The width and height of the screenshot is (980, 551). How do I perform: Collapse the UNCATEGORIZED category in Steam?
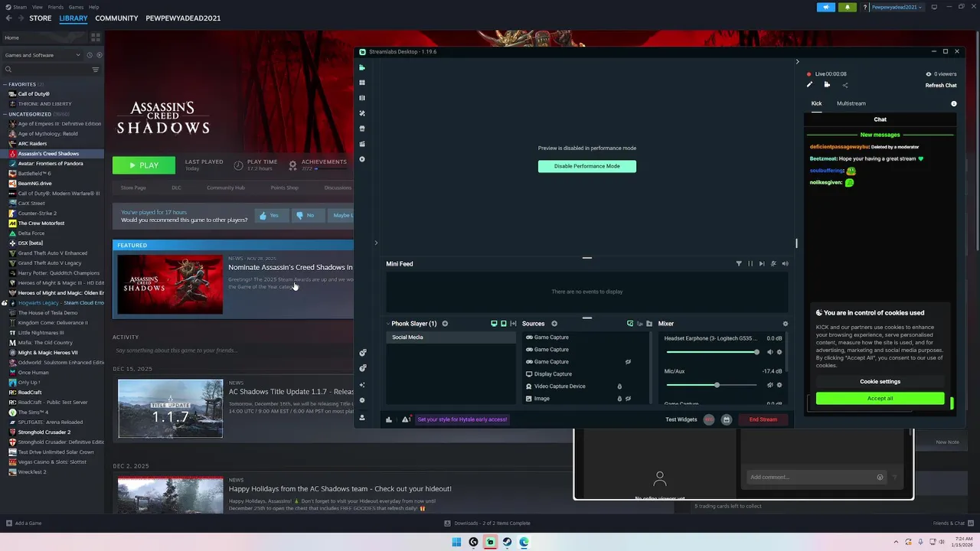pyautogui.click(x=5, y=114)
